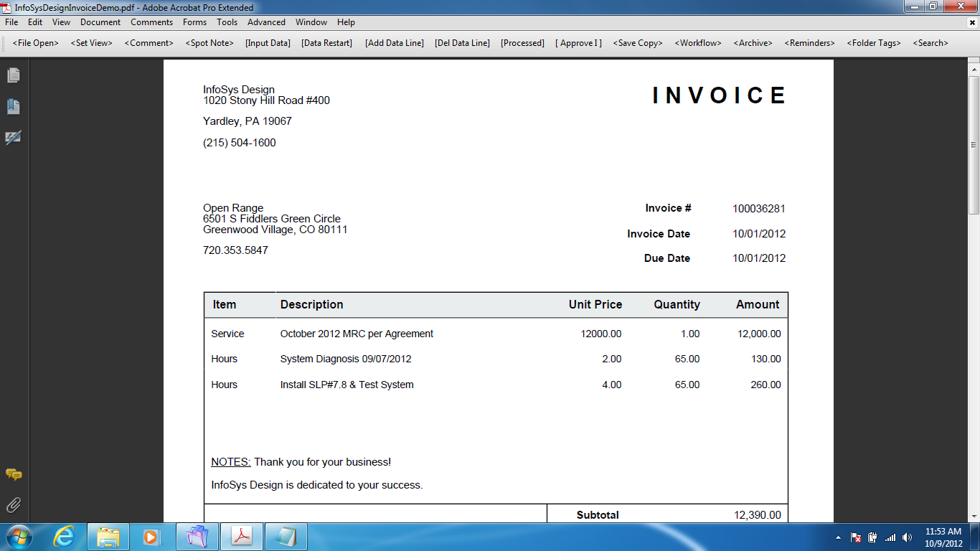Click the amount 12,000.00

(759, 334)
